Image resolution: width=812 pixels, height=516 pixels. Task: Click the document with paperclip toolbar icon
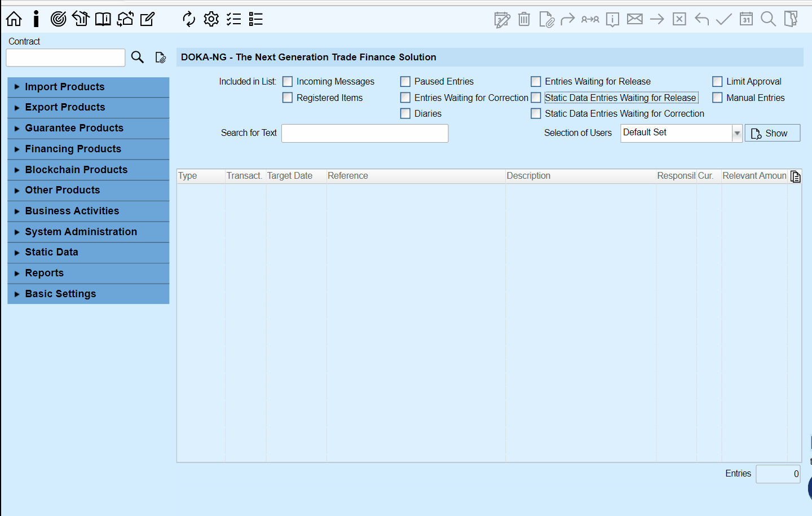(546, 20)
